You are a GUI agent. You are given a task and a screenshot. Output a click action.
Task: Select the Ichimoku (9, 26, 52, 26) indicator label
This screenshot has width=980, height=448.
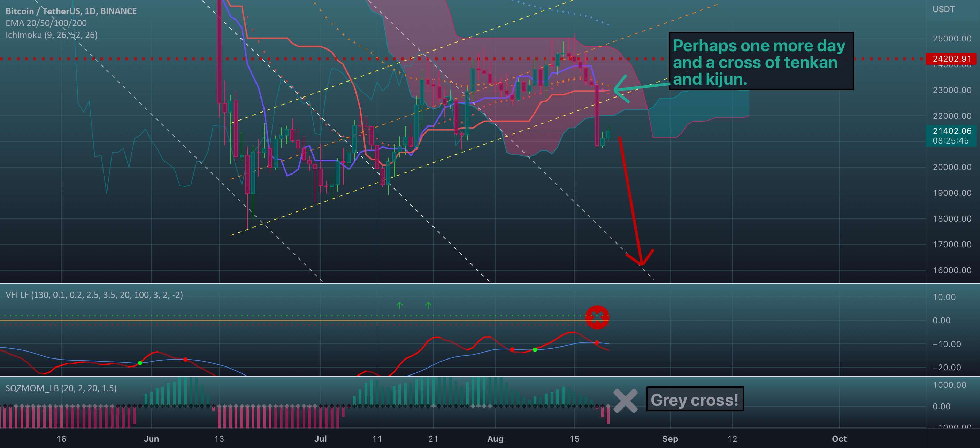(51, 35)
